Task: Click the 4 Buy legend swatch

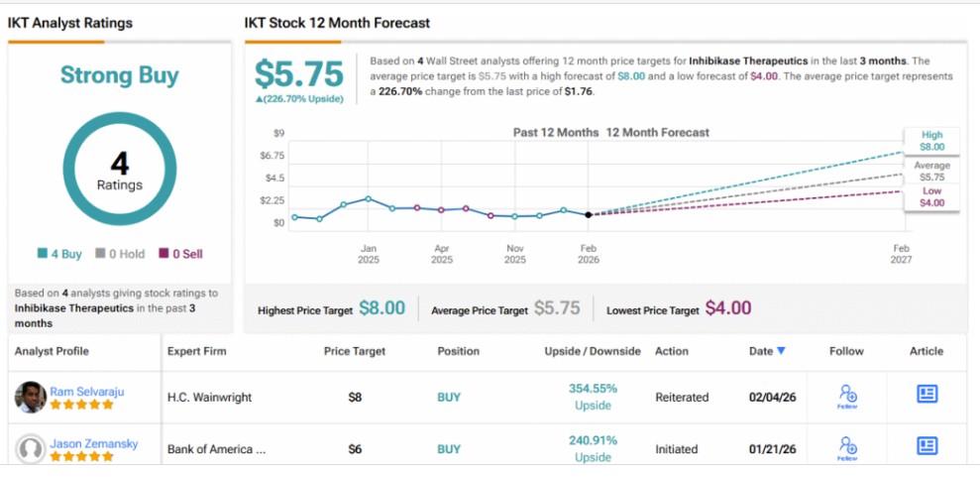Action: pos(40,254)
